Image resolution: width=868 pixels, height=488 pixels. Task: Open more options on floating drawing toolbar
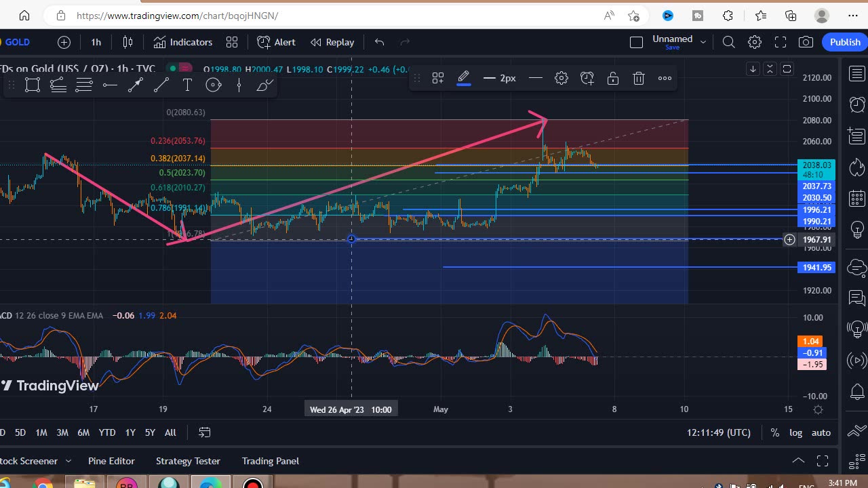(665, 78)
